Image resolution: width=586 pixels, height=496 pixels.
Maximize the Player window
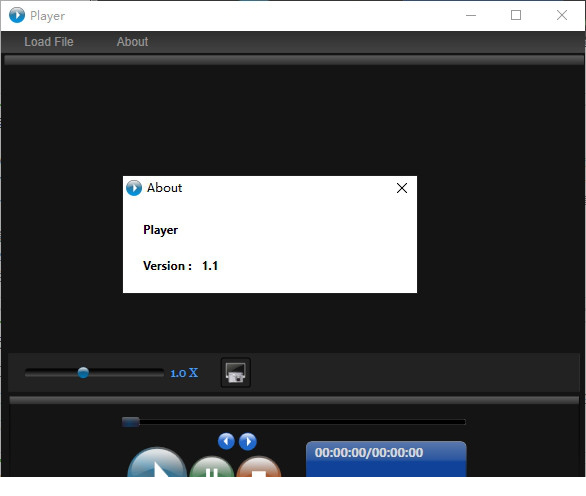[x=516, y=15]
